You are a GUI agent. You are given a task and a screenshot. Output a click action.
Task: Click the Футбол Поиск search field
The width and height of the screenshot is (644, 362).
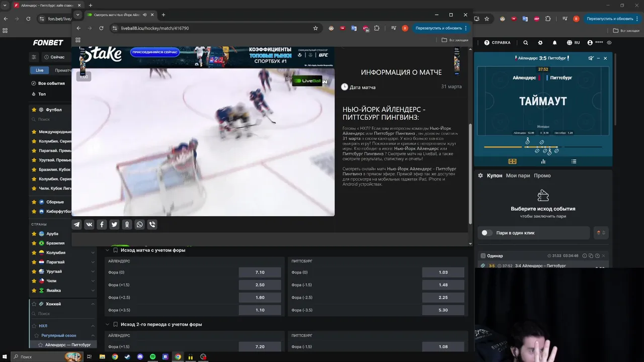click(x=50, y=119)
